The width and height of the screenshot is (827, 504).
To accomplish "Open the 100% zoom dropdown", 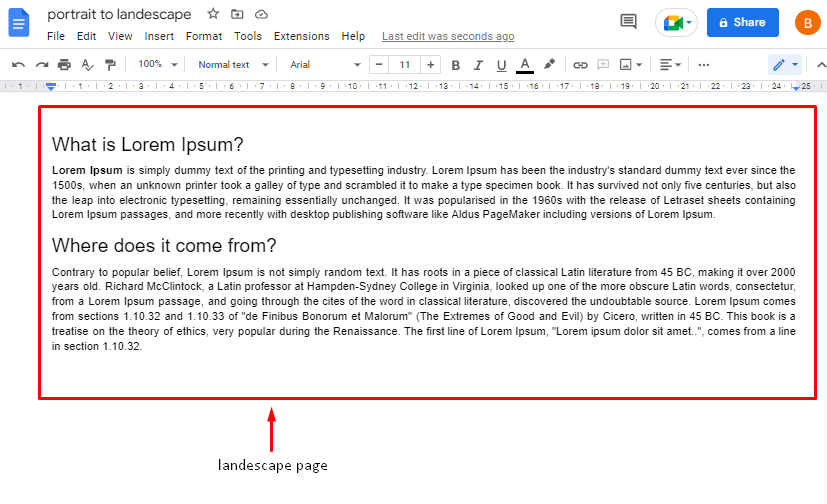I will point(157,64).
